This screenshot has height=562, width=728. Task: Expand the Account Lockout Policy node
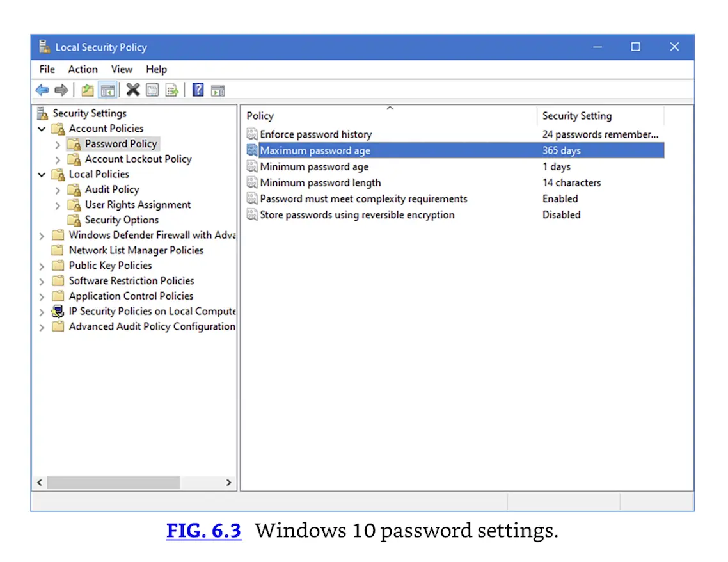pyautogui.click(x=58, y=159)
